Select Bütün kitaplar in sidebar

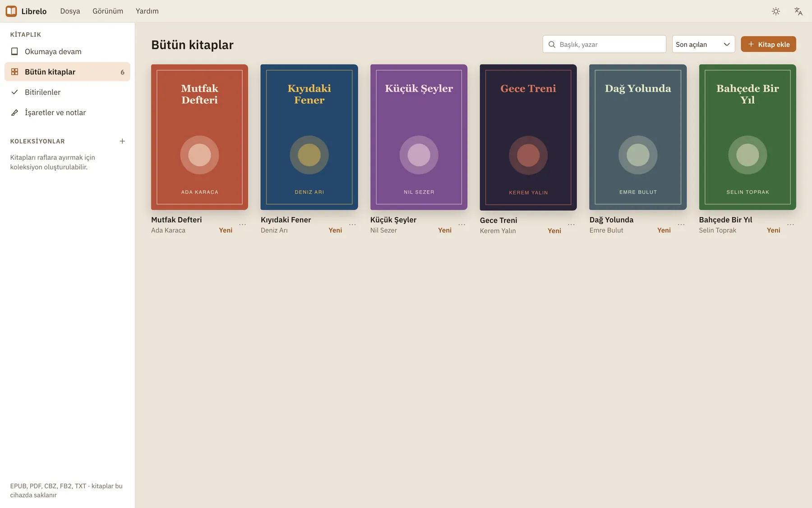tap(67, 72)
